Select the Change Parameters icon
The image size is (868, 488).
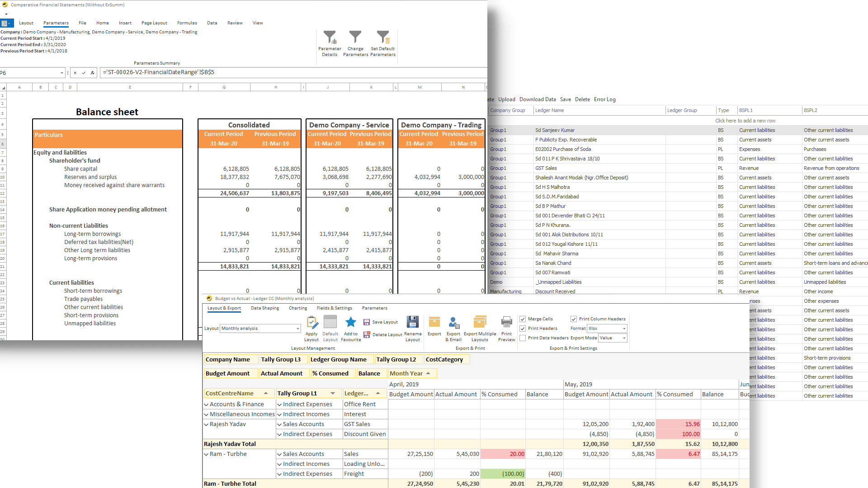[x=356, y=44]
